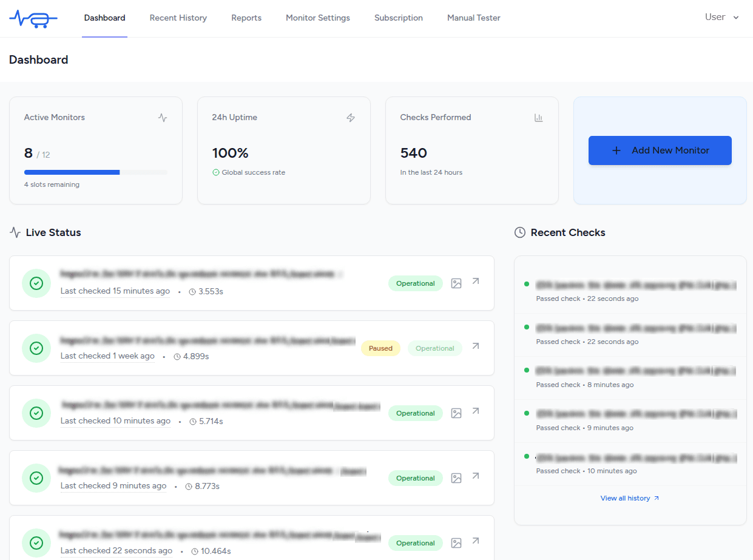This screenshot has height=560, width=753.
Task: Click the Operational badge on the first monitor
Action: click(x=415, y=283)
